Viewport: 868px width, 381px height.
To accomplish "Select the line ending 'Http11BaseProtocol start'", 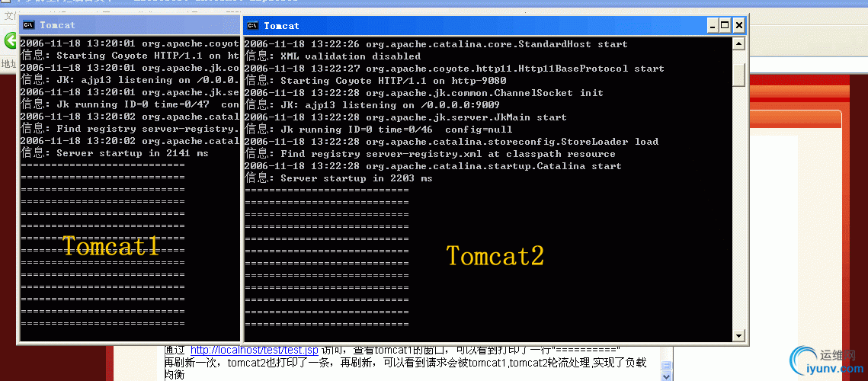I will pos(454,68).
